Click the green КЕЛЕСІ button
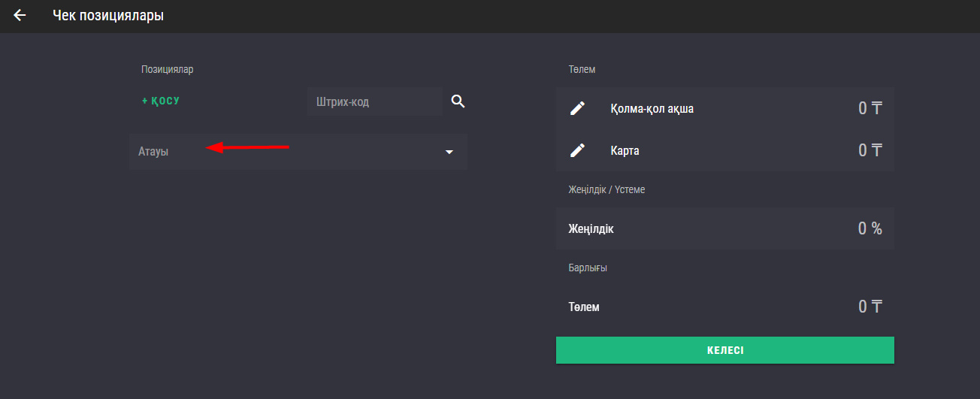 tap(725, 350)
